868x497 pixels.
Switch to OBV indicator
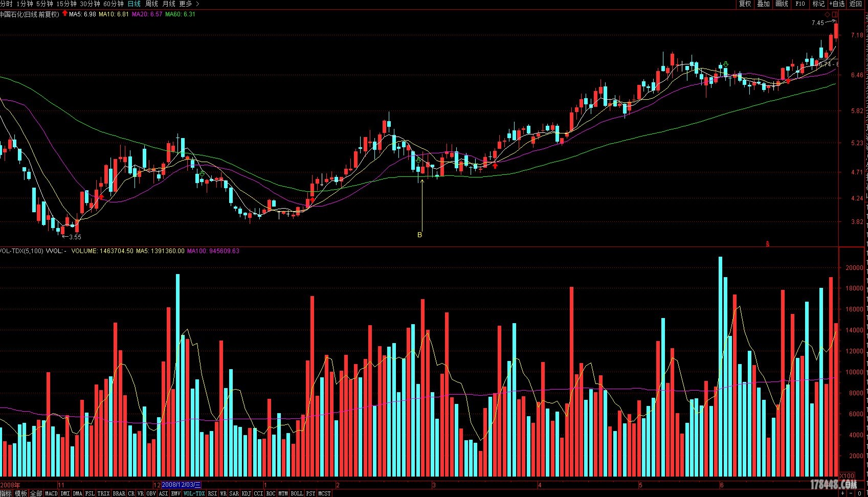pos(151,493)
